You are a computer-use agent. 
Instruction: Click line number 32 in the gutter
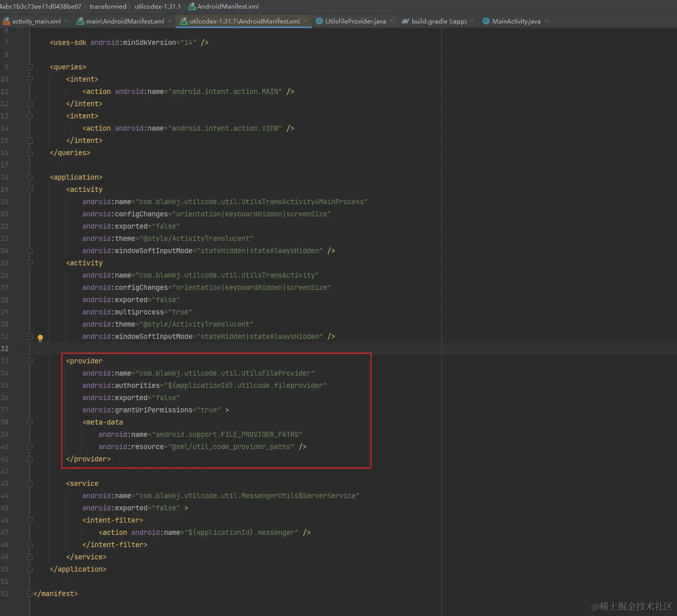pos(5,349)
